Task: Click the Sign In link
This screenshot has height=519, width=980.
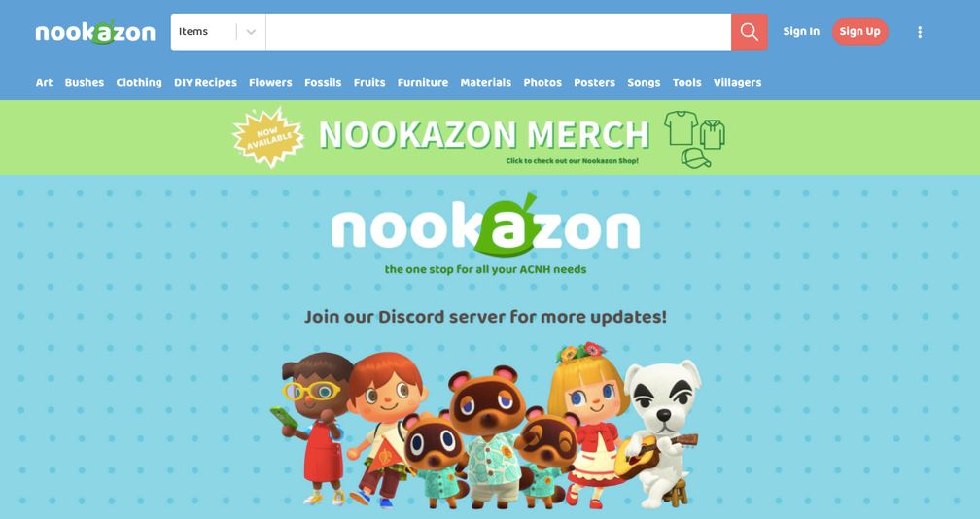Action: [x=801, y=31]
